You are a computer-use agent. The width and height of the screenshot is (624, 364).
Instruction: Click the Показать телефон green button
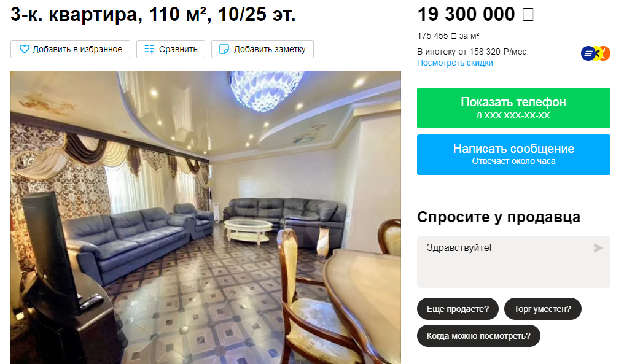click(x=513, y=108)
